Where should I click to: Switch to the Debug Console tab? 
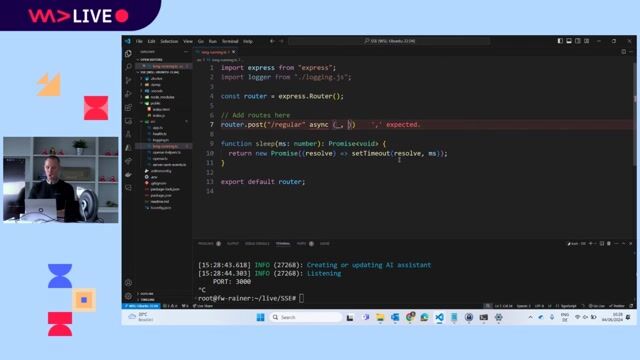pyautogui.click(x=257, y=244)
